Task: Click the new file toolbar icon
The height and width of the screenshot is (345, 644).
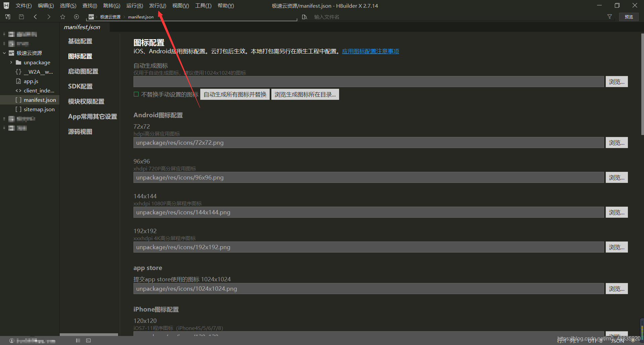Action: click(x=8, y=17)
